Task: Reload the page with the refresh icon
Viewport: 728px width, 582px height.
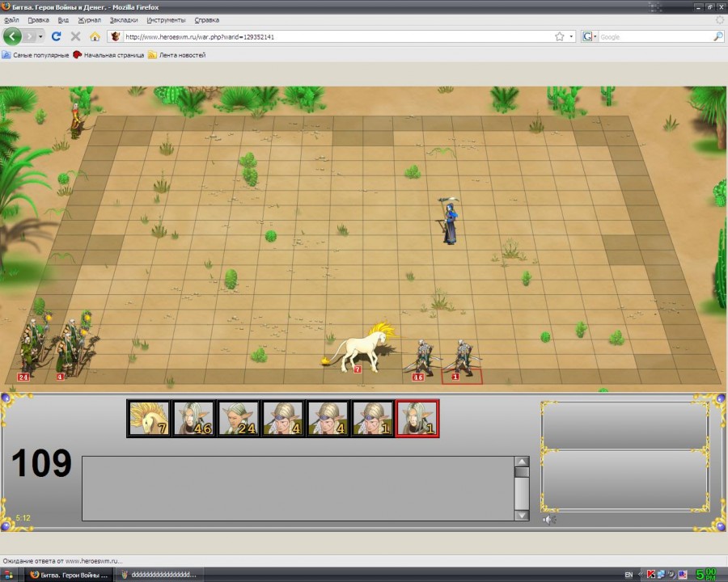Action: click(56, 36)
